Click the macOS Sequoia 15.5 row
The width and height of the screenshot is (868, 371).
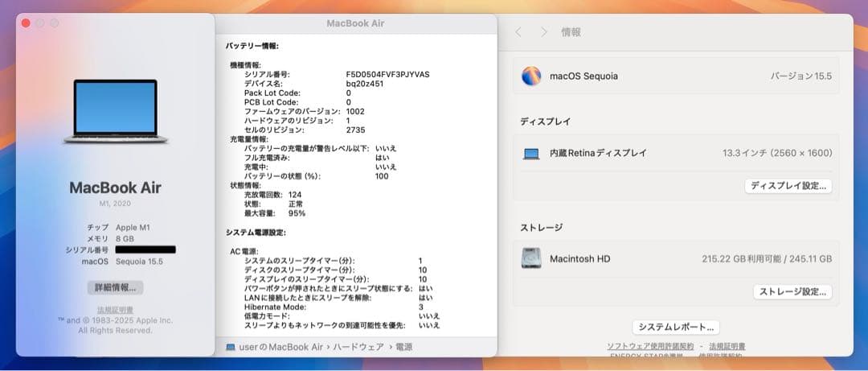pos(122,262)
